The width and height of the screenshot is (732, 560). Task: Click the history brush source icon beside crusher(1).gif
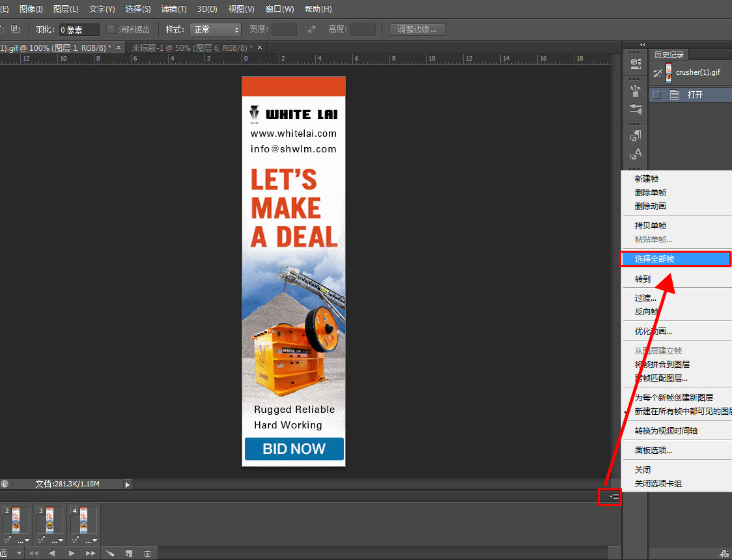pos(657,73)
